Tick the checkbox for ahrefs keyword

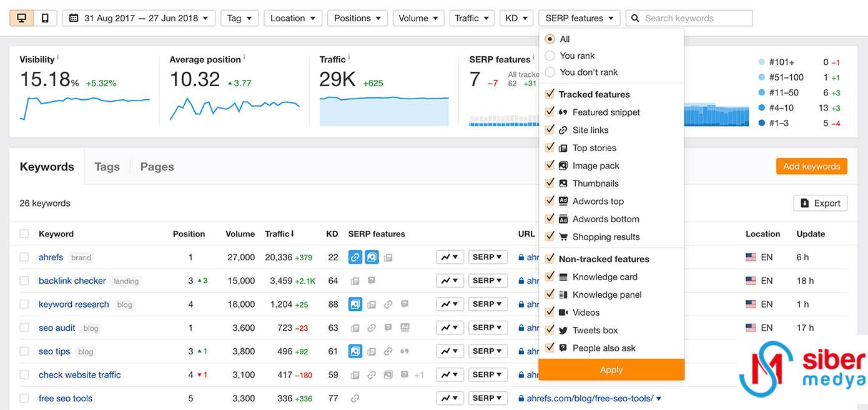pyautogui.click(x=24, y=257)
